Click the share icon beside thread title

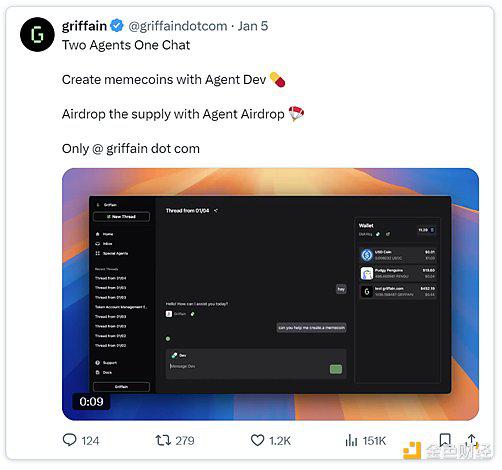point(216,211)
